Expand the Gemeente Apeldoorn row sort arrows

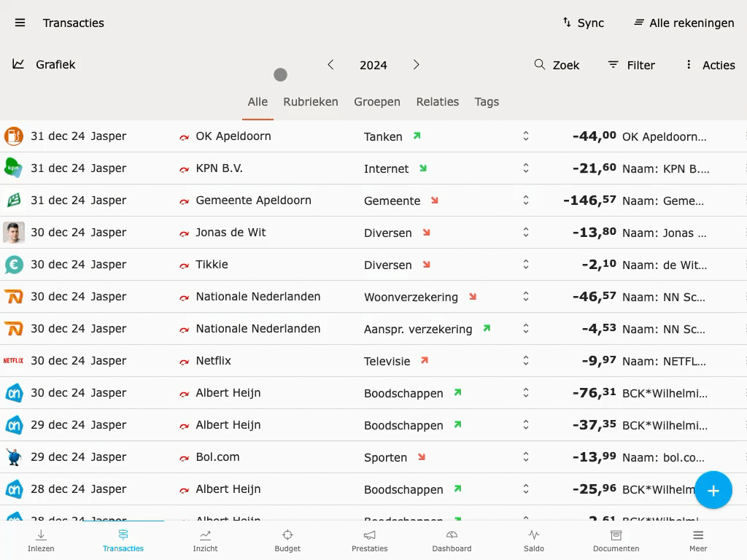[x=525, y=200]
